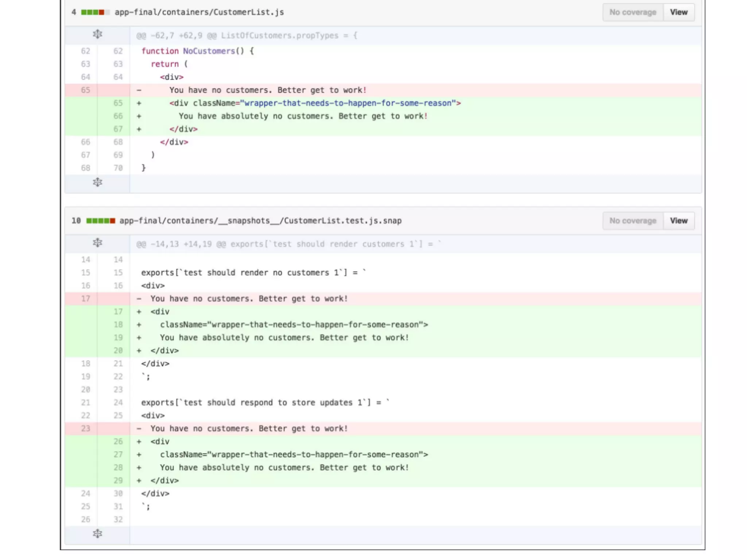
Task: Click View button for CustomerList.js file
Action: [x=678, y=12]
